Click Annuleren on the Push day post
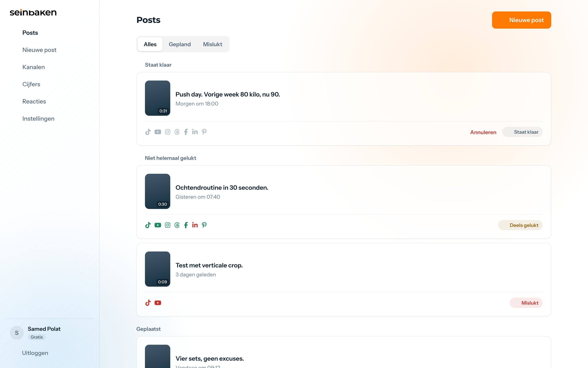Image resolution: width=588 pixels, height=368 pixels. (483, 132)
